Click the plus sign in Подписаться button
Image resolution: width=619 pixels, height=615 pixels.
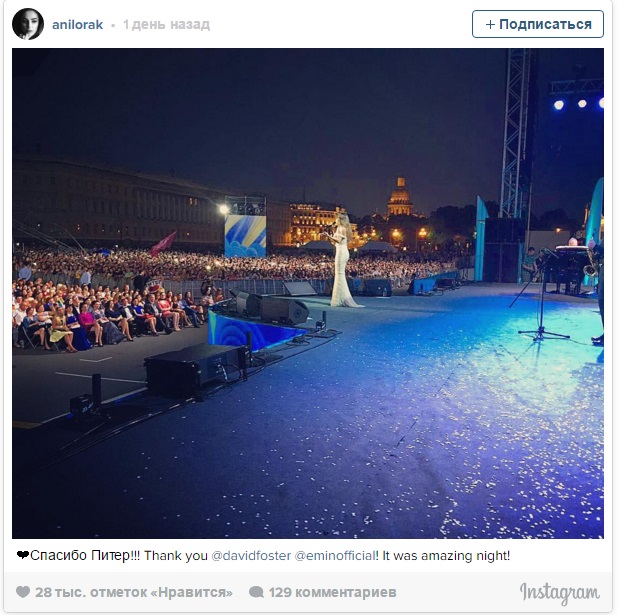click(x=490, y=24)
